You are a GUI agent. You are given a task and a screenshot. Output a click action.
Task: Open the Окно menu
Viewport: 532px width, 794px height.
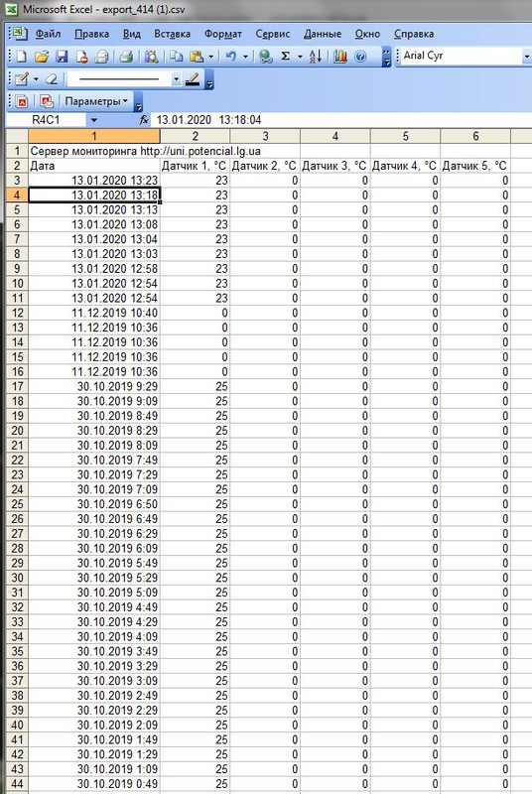pyautogui.click(x=367, y=34)
